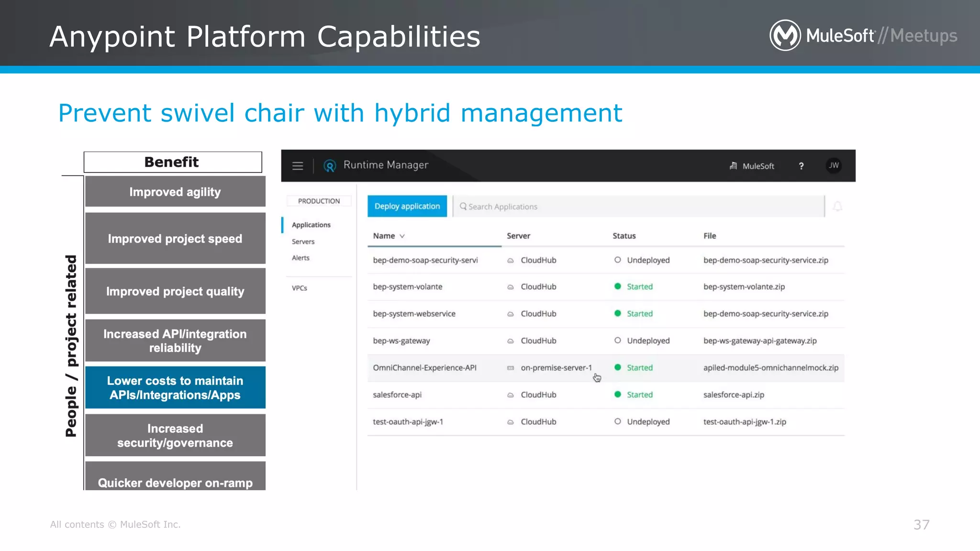Click cloud icon for bep-ws-gateway
Screen dimensions: 980x551
511,341
